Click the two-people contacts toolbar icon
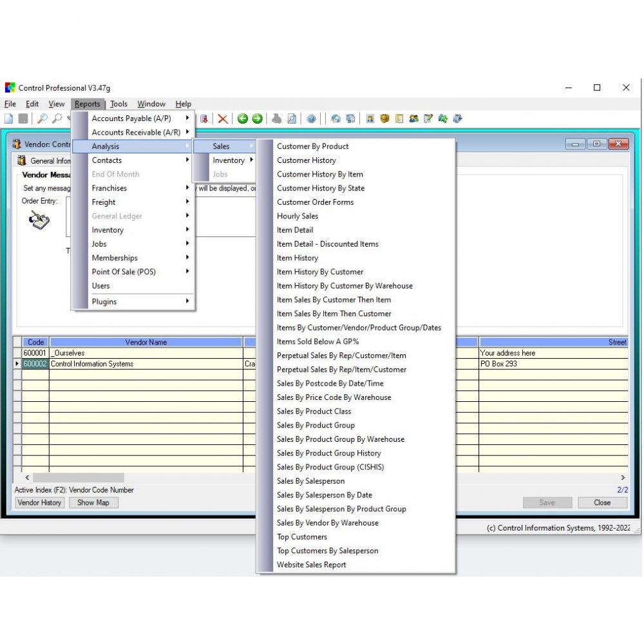The width and height of the screenshot is (644, 644). pyautogui.click(x=413, y=118)
